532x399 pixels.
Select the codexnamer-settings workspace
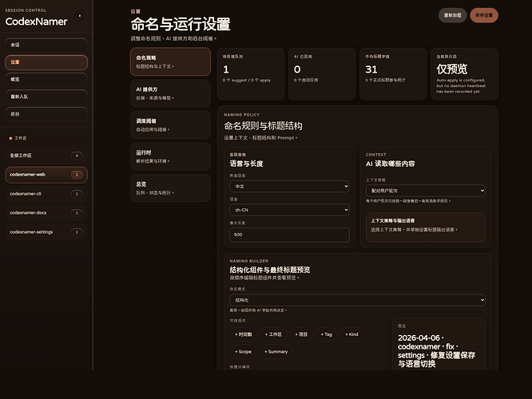pos(46,232)
